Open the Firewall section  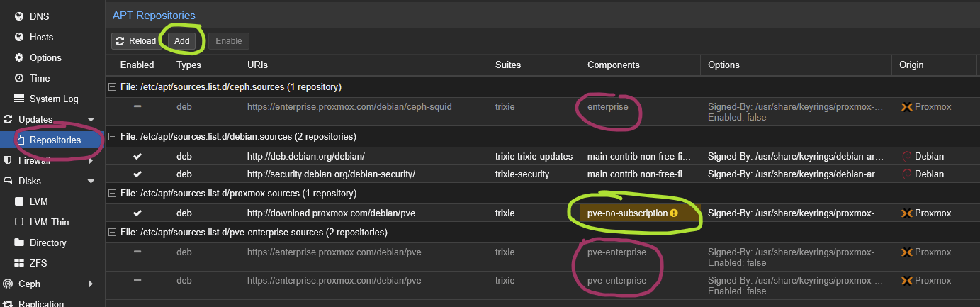click(34, 160)
